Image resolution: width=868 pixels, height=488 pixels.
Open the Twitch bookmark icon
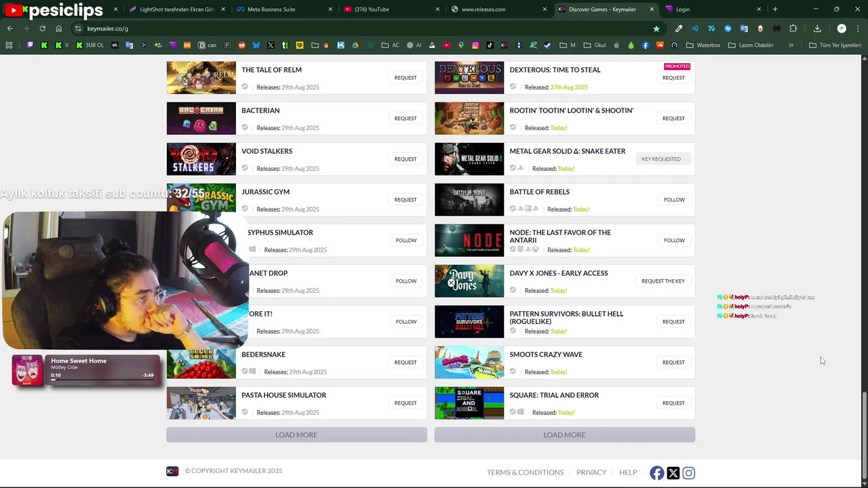tap(30, 45)
